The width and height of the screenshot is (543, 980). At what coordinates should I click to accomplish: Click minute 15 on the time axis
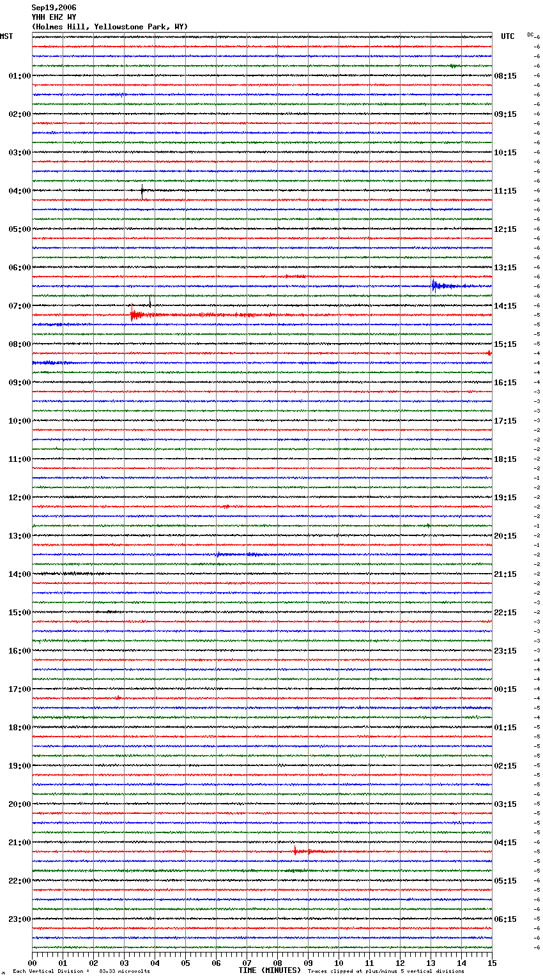(x=492, y=963)
